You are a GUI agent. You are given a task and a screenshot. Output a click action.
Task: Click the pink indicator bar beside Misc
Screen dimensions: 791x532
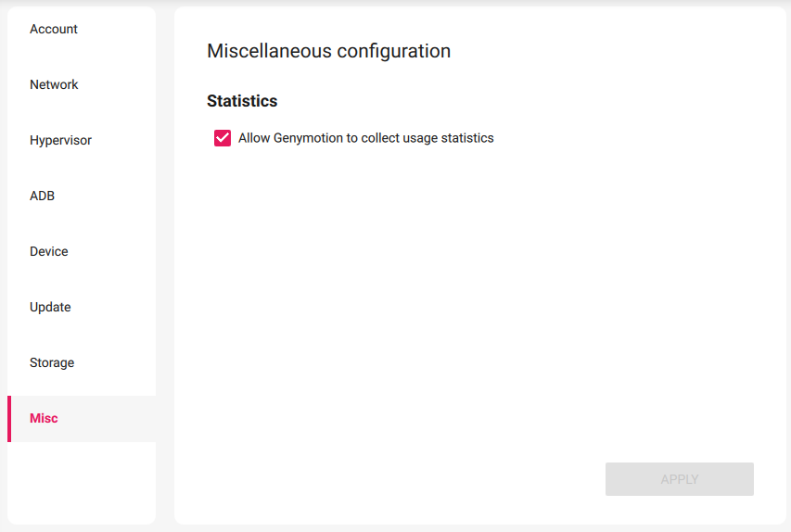9,419
